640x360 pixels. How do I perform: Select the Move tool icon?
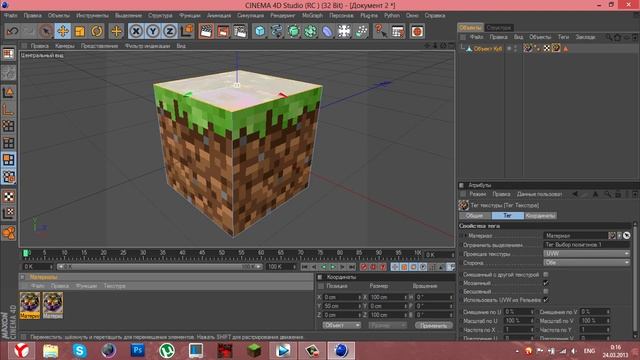[x=63, y=31]
